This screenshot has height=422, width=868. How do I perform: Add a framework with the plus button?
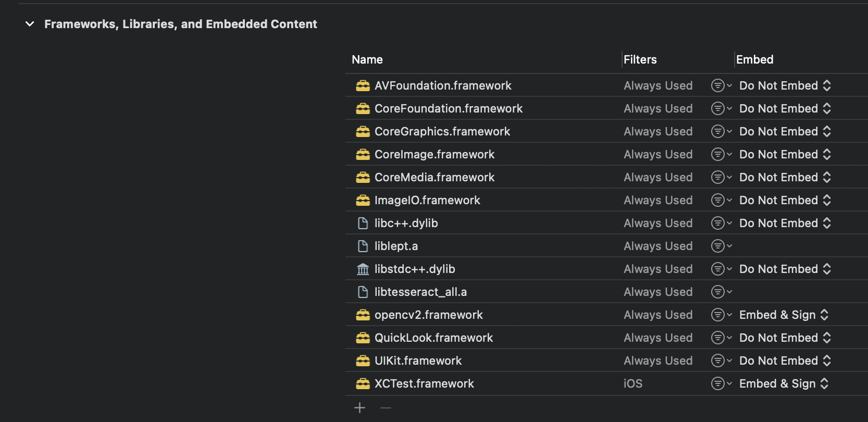pos(360,408)
